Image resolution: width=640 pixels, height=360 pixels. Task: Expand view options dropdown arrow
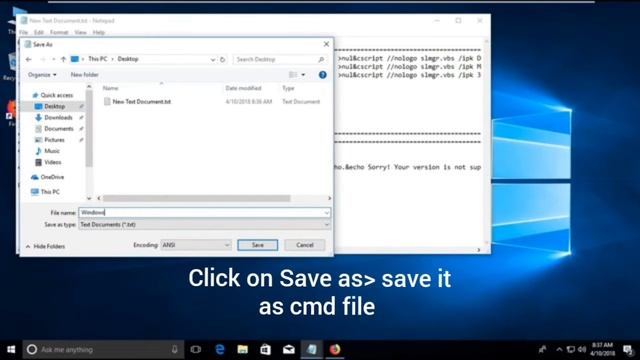[x=303, y=75]
